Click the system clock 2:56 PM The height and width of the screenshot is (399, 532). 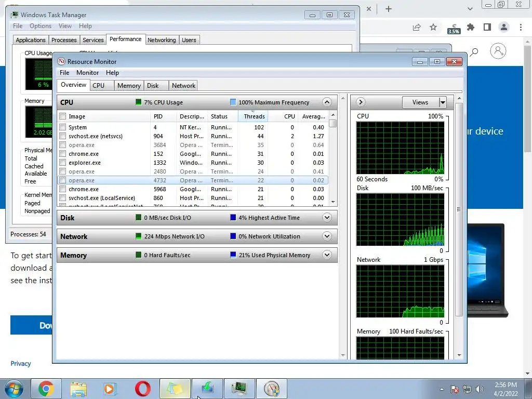pyautogui.click(x=506, y=385)
